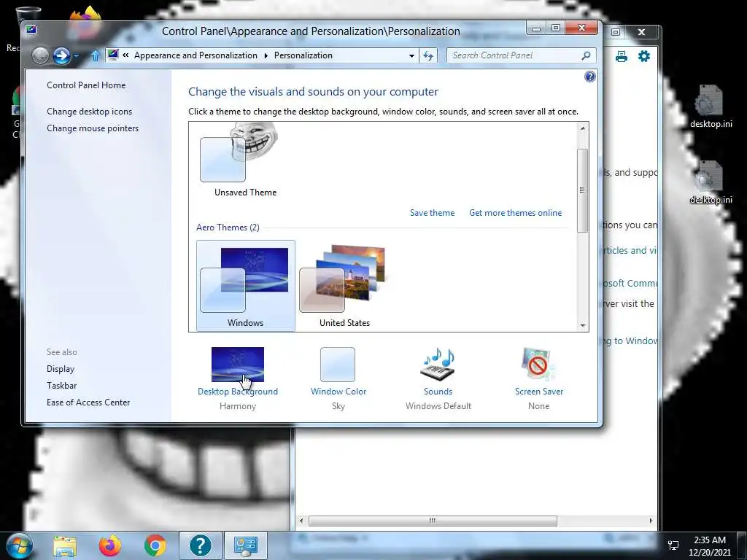Open Screen Saver icon
Image resolution: width=747 pixels, height=560 pixels.
[538, 365]
